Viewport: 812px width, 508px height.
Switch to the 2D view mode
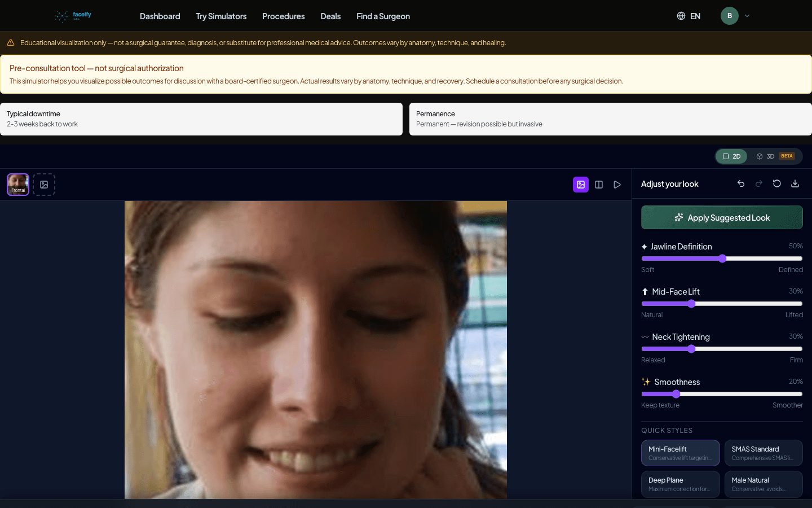pyautogui.click(x=731, y=156)
